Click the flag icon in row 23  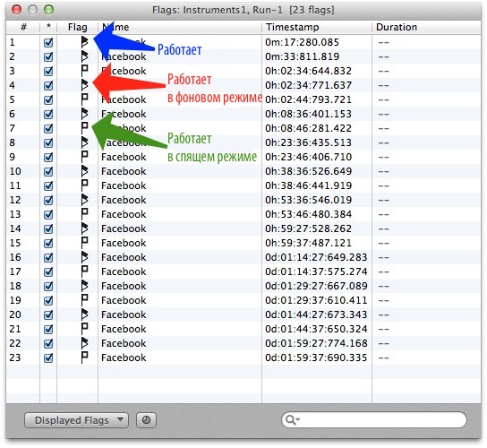point(84,358)
